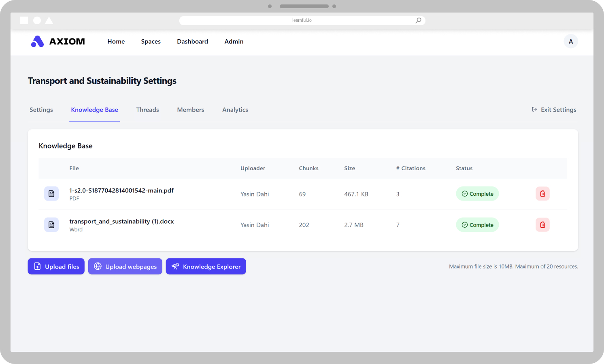The image size is (604, 364).
Task: Open the 1-s2.0-S1877042814001542-main.pdf file name
Action: click(x=121, y=190)
